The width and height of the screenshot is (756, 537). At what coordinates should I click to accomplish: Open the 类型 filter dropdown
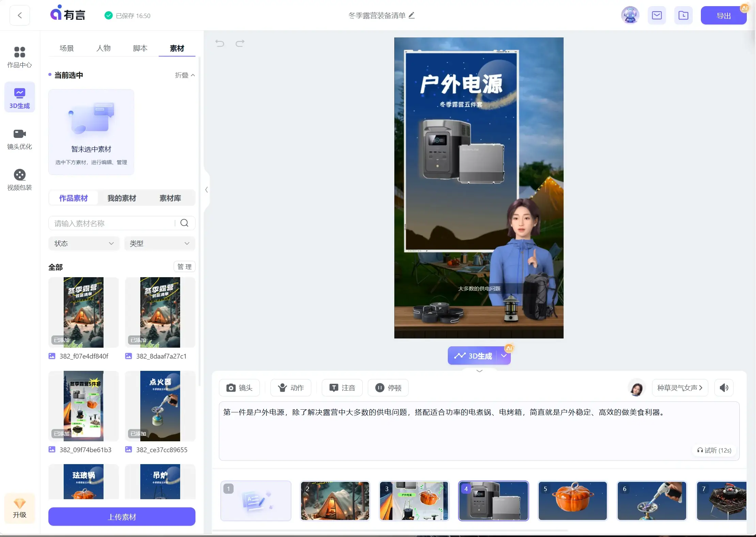coord(159,243)
